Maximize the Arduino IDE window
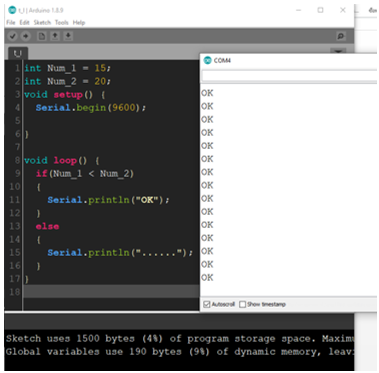Screen dimensions: 379x373 click(x=320, y=10)
